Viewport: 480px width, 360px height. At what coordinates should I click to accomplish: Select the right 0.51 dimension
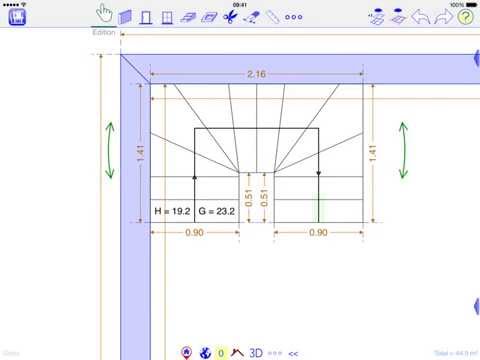(x=264, y=198)
